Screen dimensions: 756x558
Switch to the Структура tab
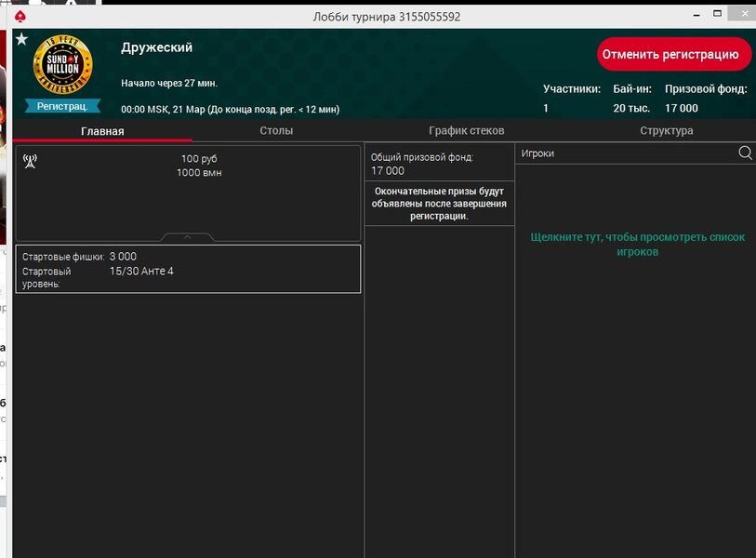pos(666,131)
